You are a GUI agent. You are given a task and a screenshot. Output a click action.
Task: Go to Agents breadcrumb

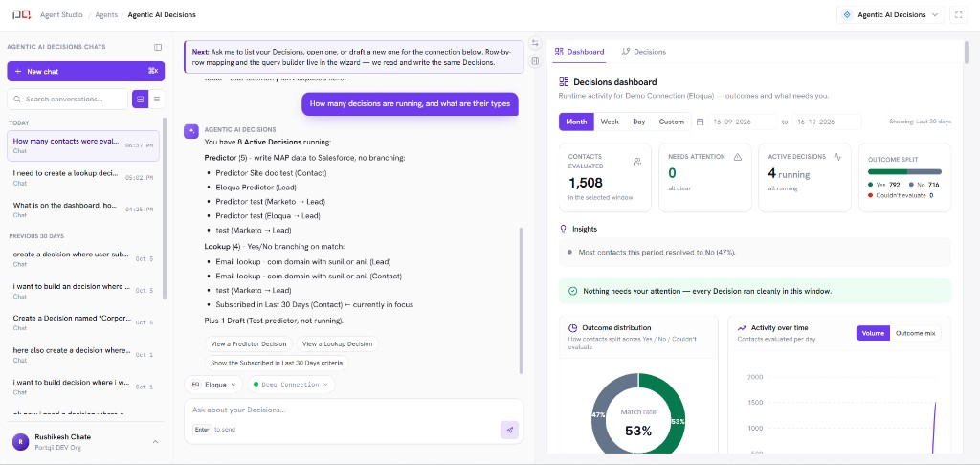coord(105,15)
